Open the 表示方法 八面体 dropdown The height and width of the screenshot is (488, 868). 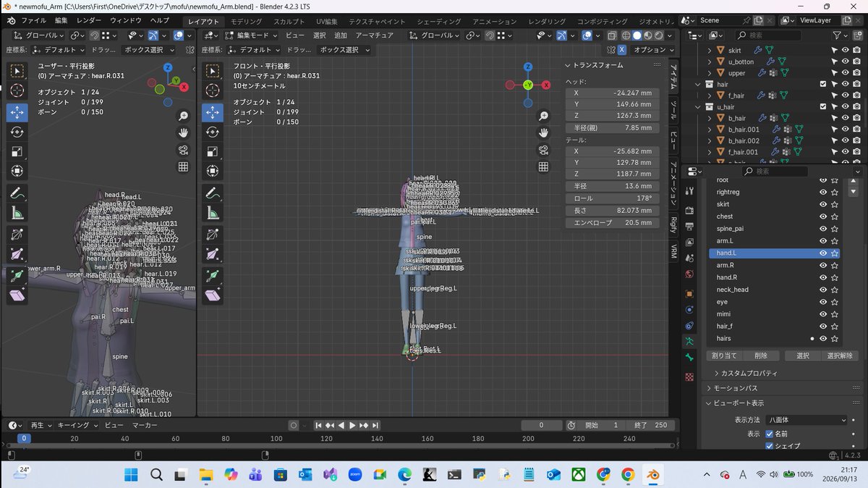(x=807, y=419)
